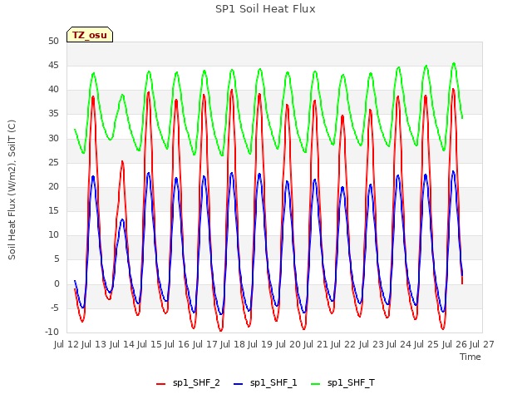Toggle the sp1_SHF_2 legend entry
532x399 pixels.
tap(188, 382)
